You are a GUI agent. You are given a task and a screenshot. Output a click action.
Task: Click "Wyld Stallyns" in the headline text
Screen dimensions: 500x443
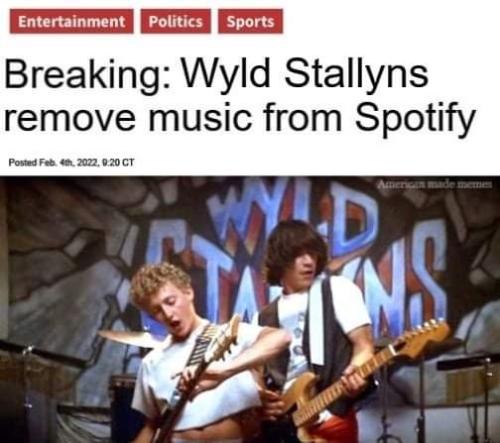coord(305,75)
